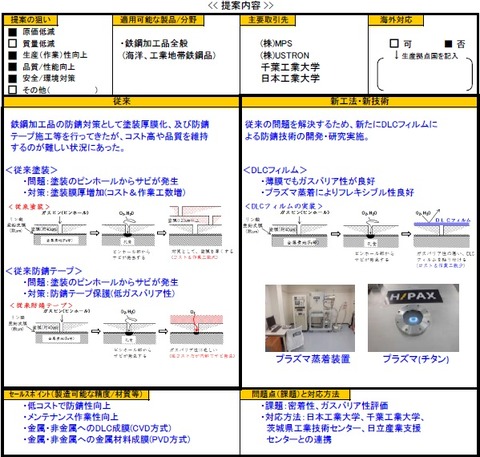Click the 従来 yellow section header
The image size is (480, 457).
tap(121, 102)
